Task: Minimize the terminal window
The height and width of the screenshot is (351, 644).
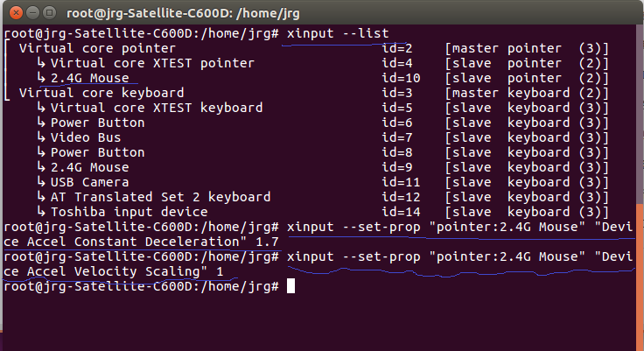Action: coord(32,13)
